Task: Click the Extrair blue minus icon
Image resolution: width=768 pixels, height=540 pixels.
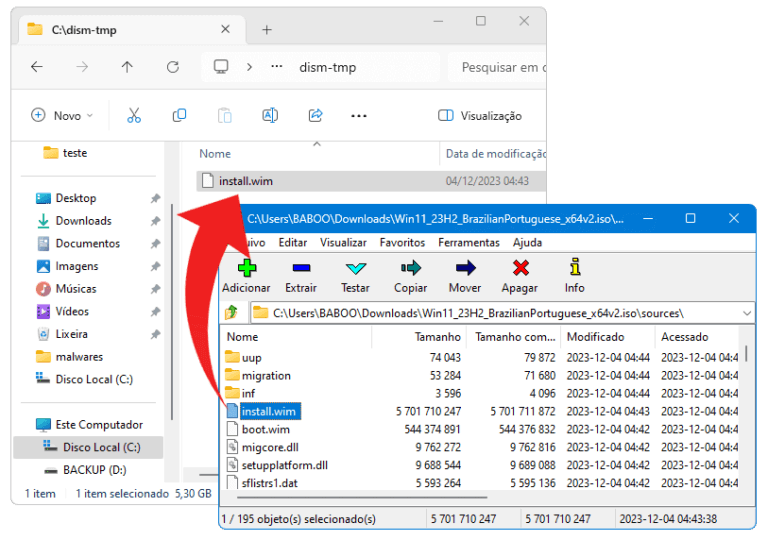Action: pos(301,268)
